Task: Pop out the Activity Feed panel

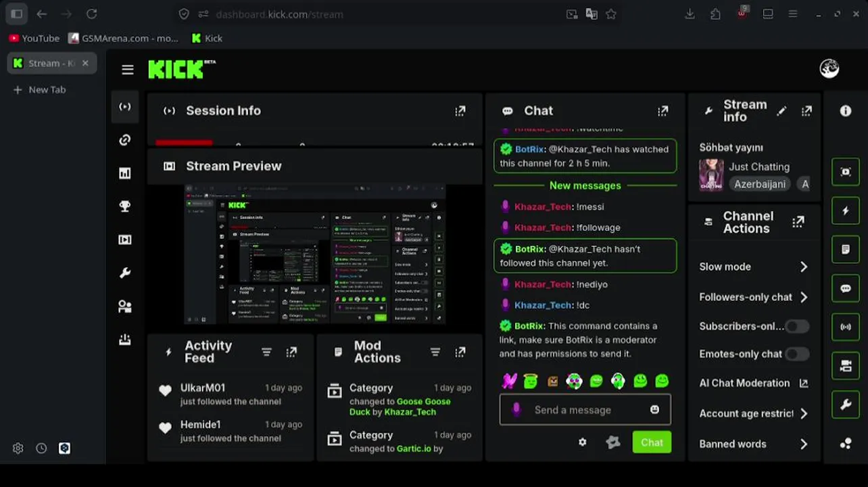Action: (x=291, y=352)
